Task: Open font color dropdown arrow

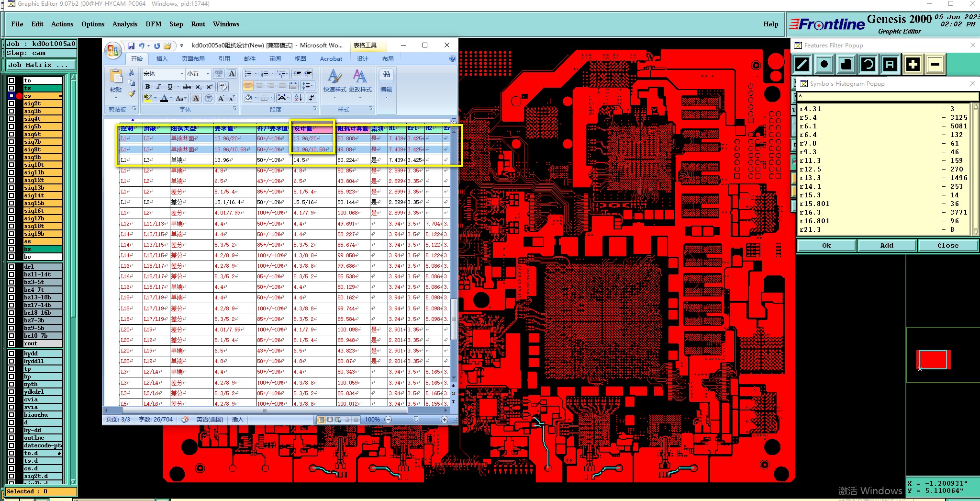Action: 171,98
